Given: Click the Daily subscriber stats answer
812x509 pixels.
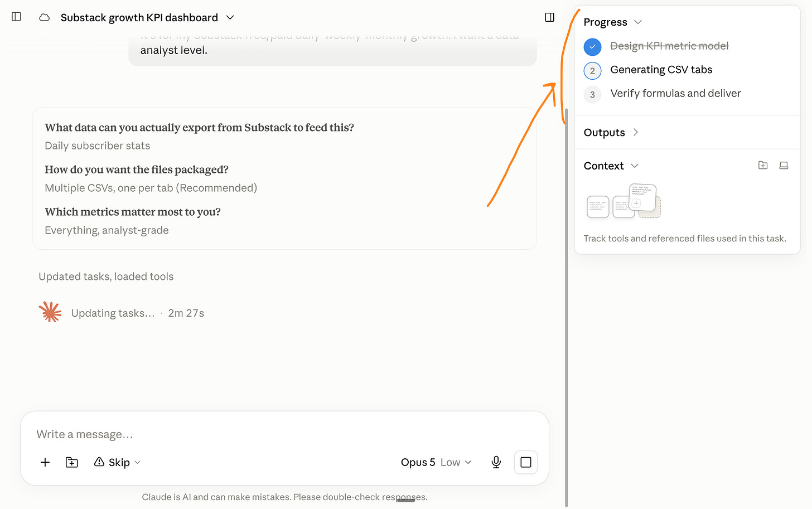Looking at the screenshot, I should coord(98,146).
